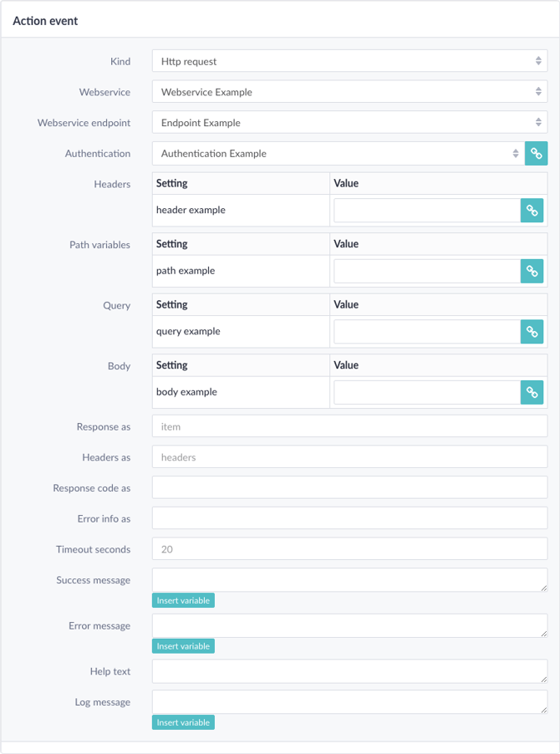Click link icon for body example value

click(532, 392)
